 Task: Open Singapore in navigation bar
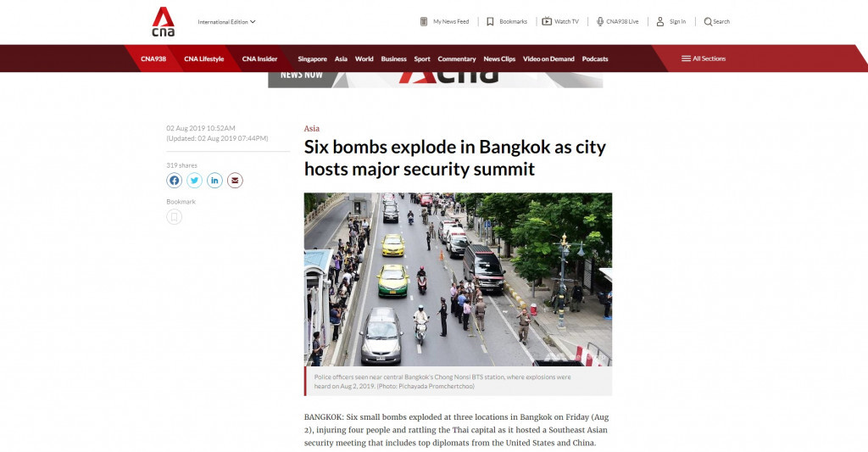pos(312,59)
